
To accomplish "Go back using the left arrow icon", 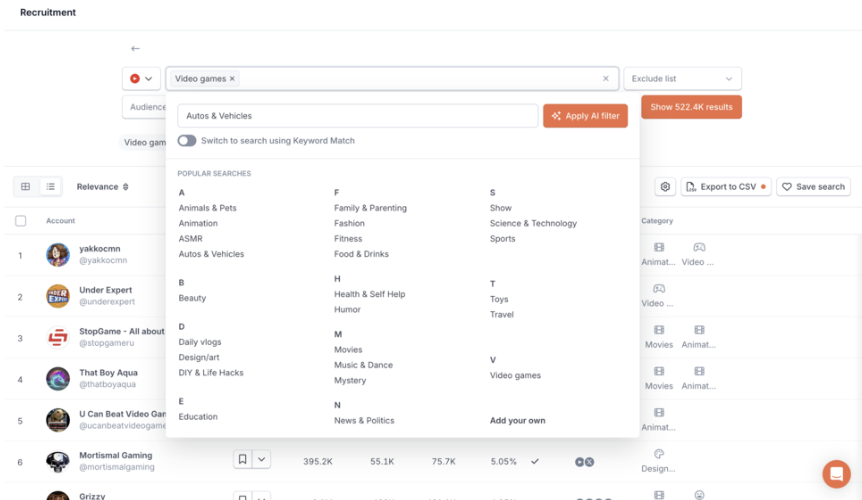I will (135, 48).
